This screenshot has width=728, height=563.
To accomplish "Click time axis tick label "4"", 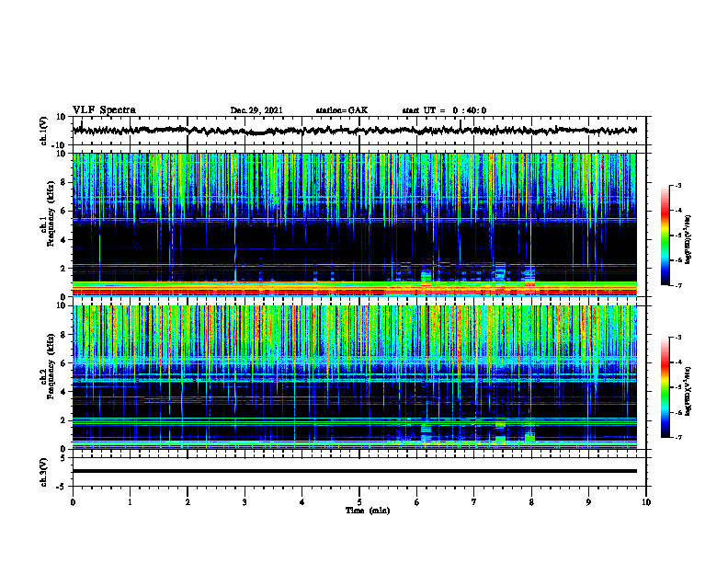I will pos(302,502).
